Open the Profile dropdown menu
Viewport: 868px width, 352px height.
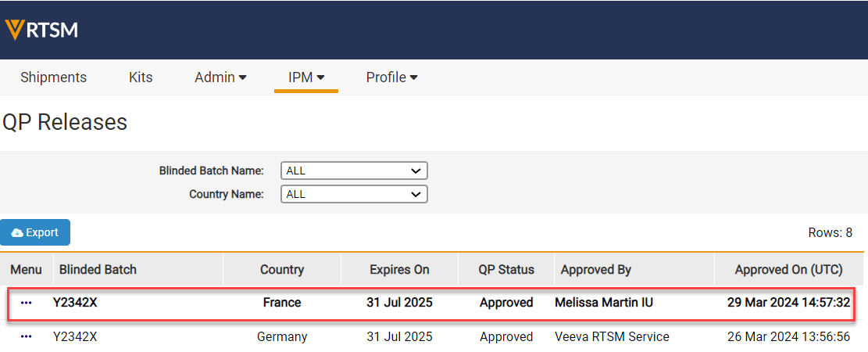coord(391,77)
